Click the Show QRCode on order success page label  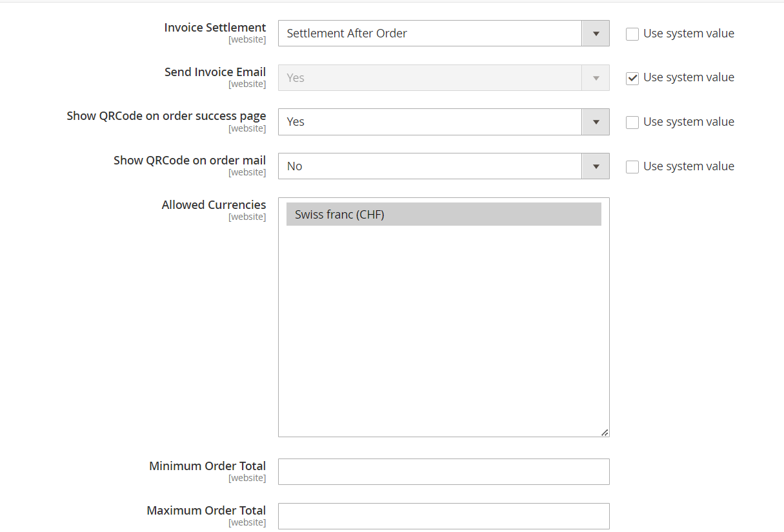point(166,116)
